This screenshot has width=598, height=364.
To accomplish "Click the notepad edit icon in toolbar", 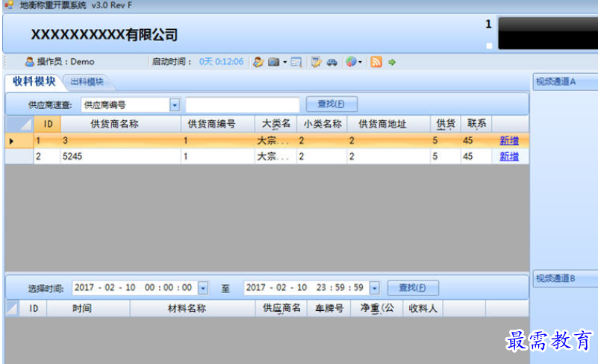I will tap(317, 62).
